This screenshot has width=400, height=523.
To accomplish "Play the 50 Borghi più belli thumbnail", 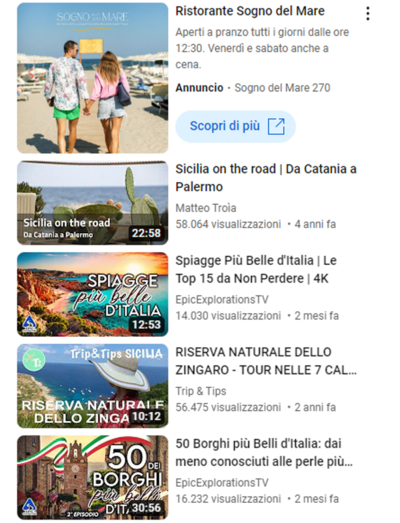I will click(93, 477).
